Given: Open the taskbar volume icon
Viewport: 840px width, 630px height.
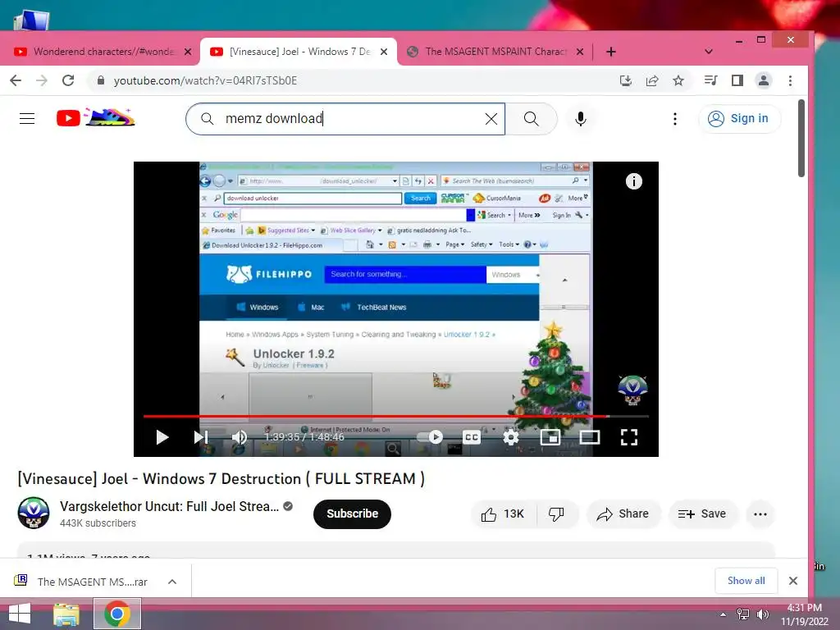Looking at the screenshot, I should 762,614.
